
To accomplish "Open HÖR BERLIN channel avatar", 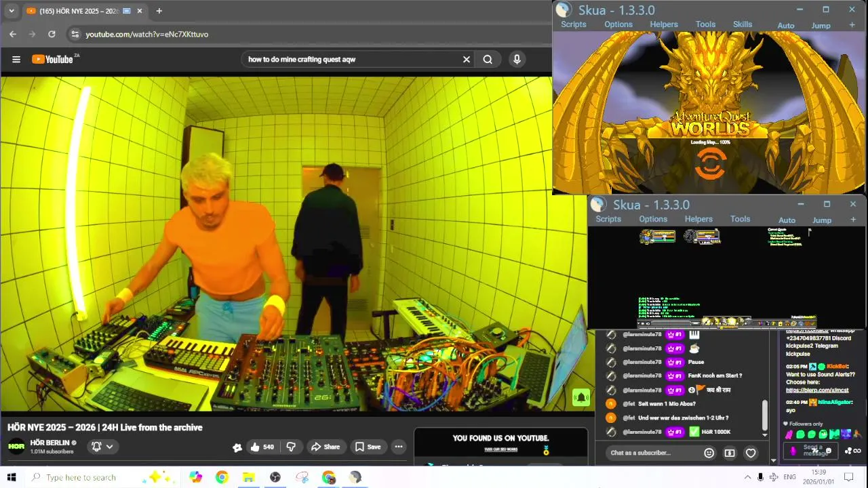I will (16, 446).
